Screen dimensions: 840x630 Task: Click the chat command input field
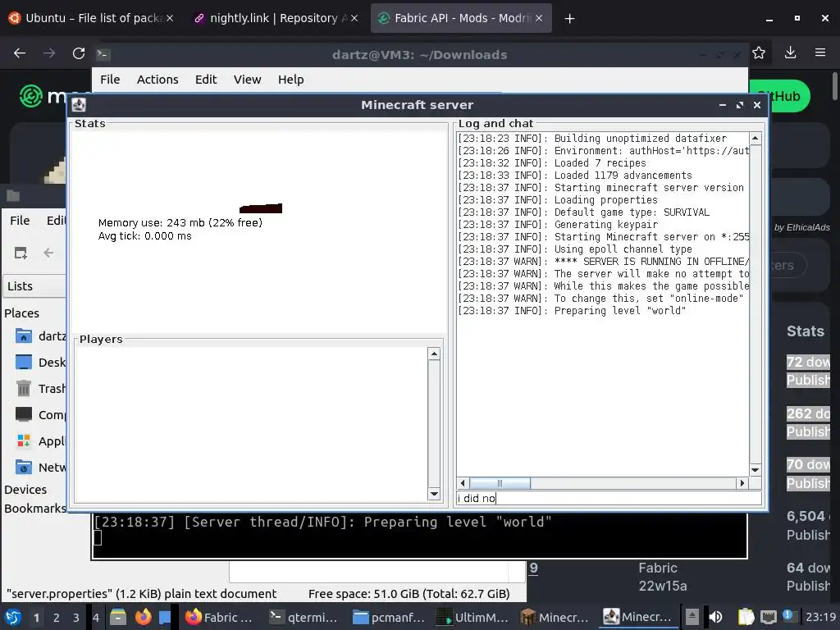point(609,498)
